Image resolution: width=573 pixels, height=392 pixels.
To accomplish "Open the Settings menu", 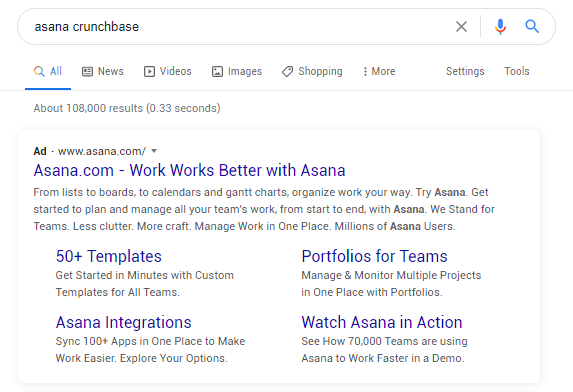I will (x=465, y=71).
